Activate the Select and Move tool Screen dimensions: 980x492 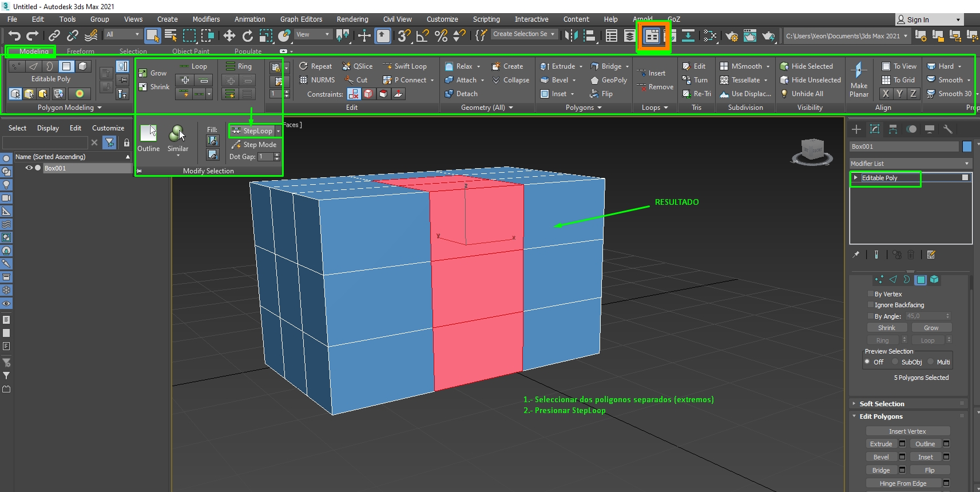click(229, 35)
